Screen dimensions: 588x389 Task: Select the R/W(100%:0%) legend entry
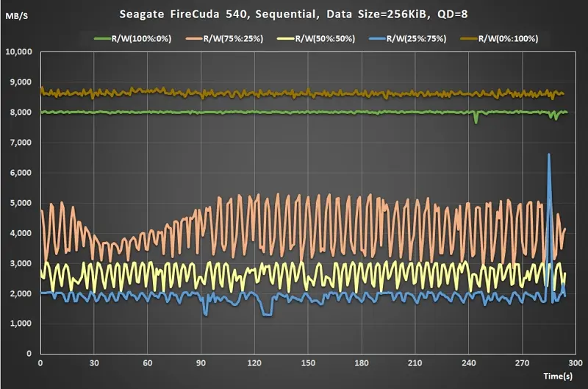pyautogui.click(x=133, y=39)
